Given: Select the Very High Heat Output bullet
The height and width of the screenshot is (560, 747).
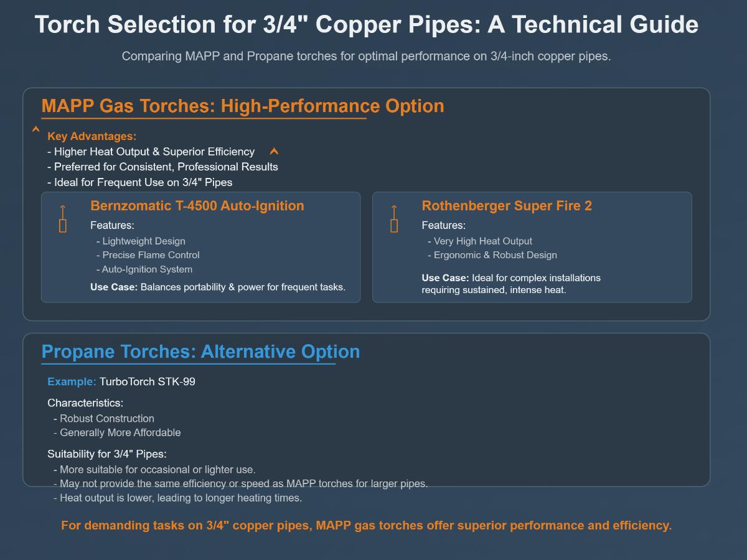Looking at the screenshot, I should pos(480,241).
